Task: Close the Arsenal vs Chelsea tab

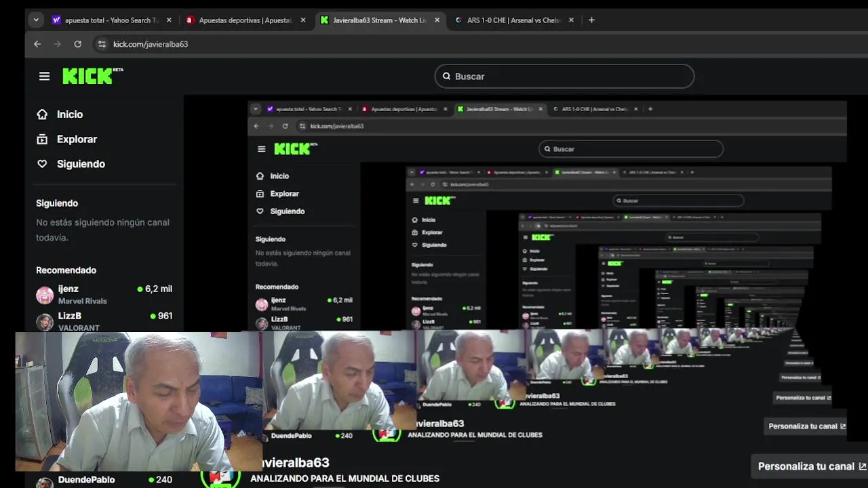Action: pyautogui.click(x=571, y=20)
